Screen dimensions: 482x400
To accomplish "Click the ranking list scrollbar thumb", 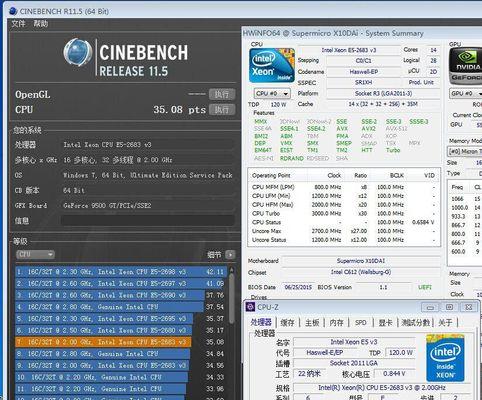I will pos(231,299).
